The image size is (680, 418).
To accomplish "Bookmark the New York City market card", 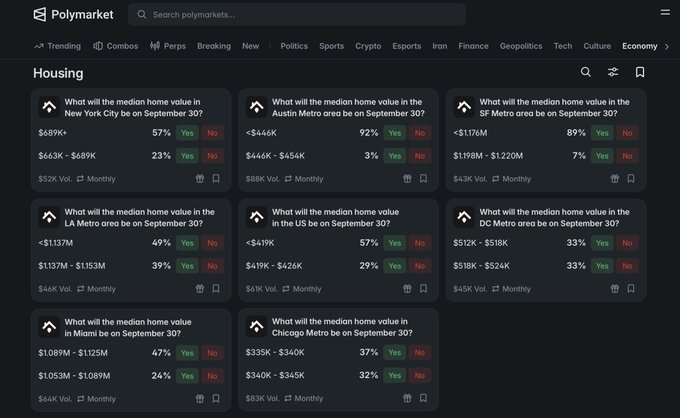I will point(216,178).
